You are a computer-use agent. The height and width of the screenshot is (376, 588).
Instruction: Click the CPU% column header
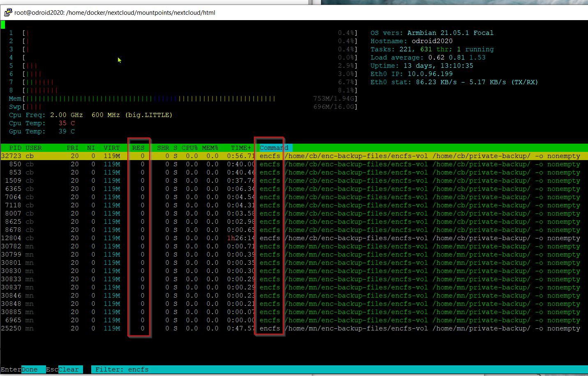(x=190, y=148)
